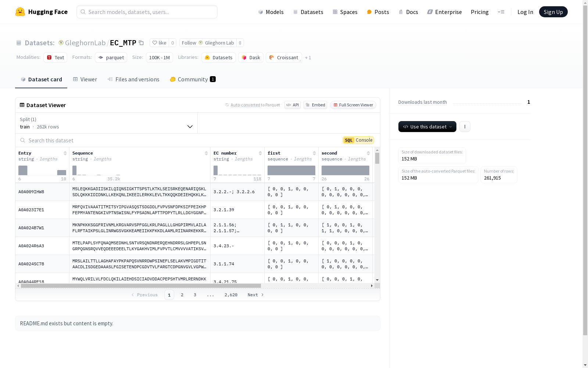
Task: Select the A0A024R6A3 entry cell
Action: coord(42,246)
